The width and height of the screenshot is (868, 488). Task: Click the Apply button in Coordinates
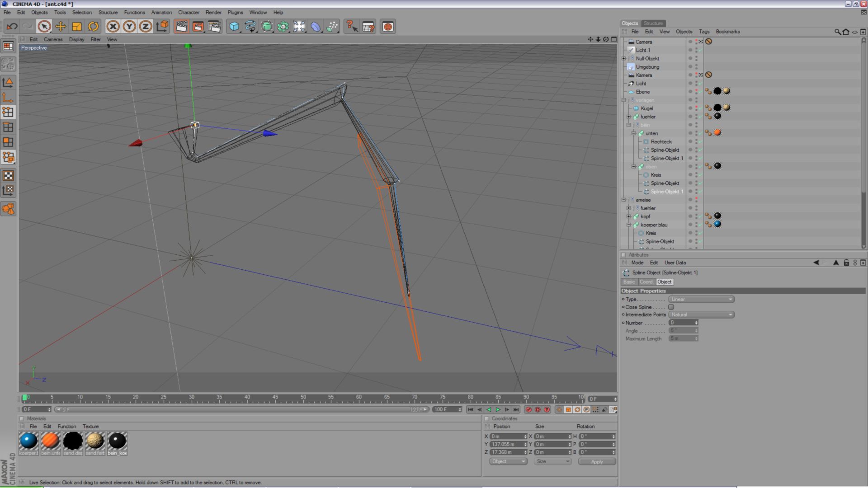597,461
